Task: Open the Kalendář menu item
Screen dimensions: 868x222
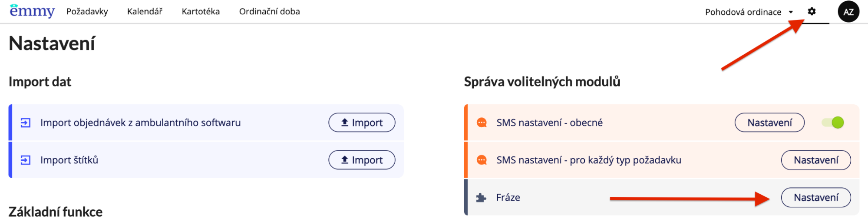Action: tap(145, 12)
